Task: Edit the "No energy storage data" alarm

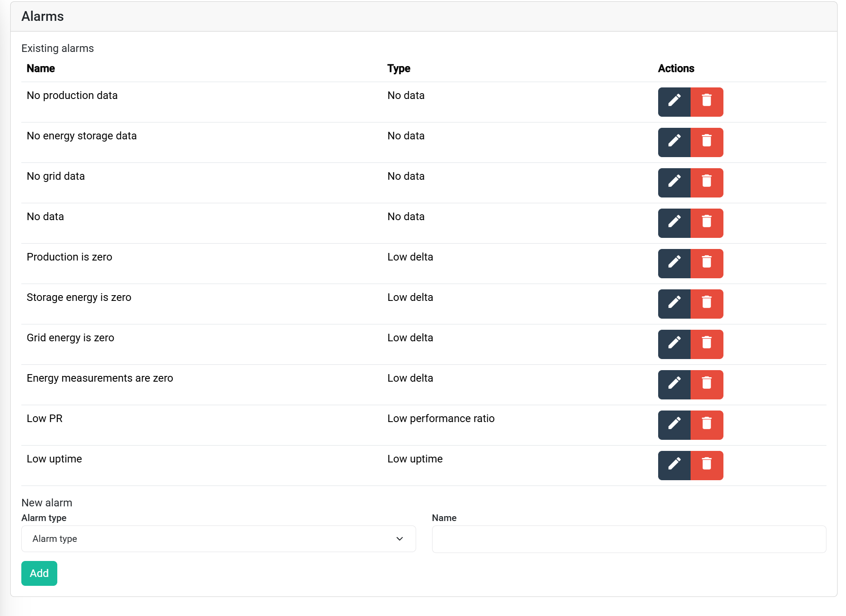Action: pyautogui.click(x=674, y=142)
